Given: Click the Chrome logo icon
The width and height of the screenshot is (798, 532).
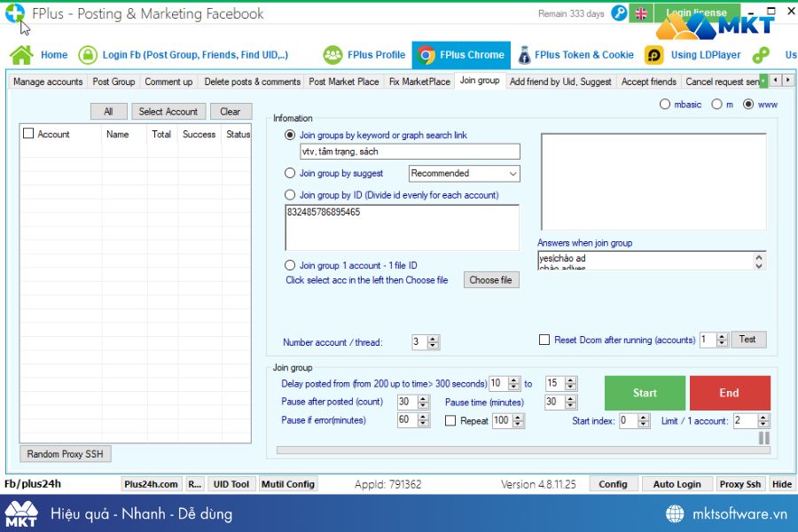Looking at the screenshot, I should pos(426,55).
